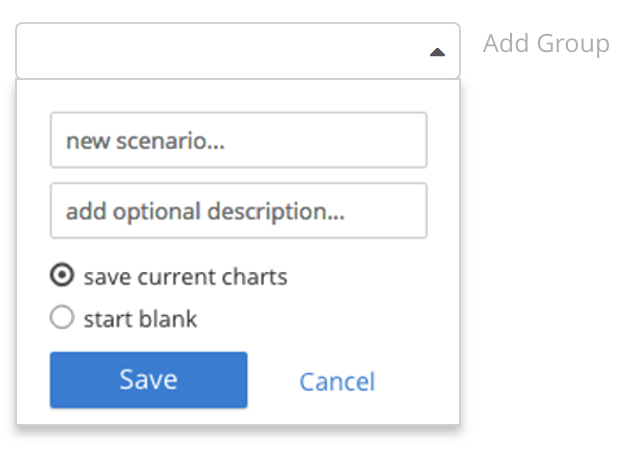This screenshot has width=620, height=455.
Task: Collapse the scenario dropdown panel via arrow
Action: point(437,52)
